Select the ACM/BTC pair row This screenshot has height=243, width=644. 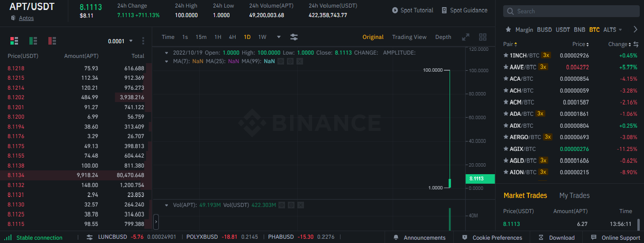click(x=570, y=102)
